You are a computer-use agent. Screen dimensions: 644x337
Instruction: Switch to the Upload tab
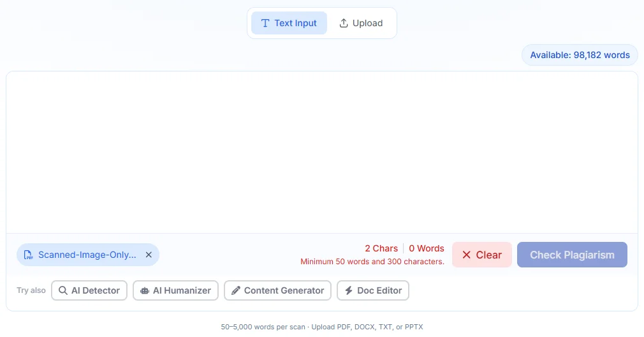(361, 23)
